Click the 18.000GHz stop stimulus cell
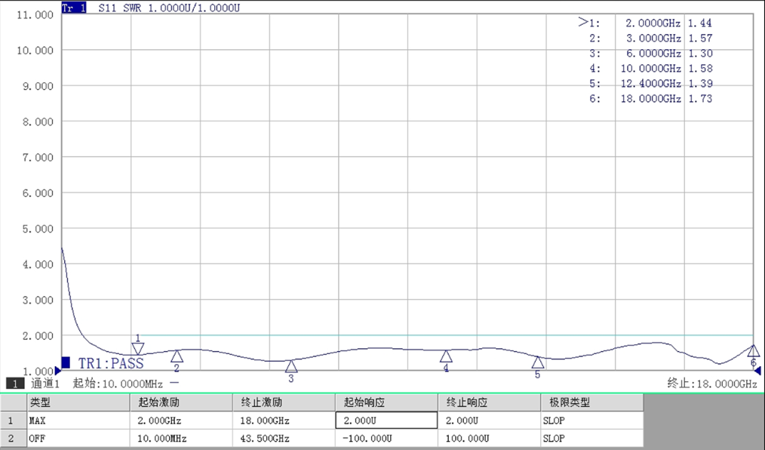The height and width of the screenshot is (450, 765). 285,421
